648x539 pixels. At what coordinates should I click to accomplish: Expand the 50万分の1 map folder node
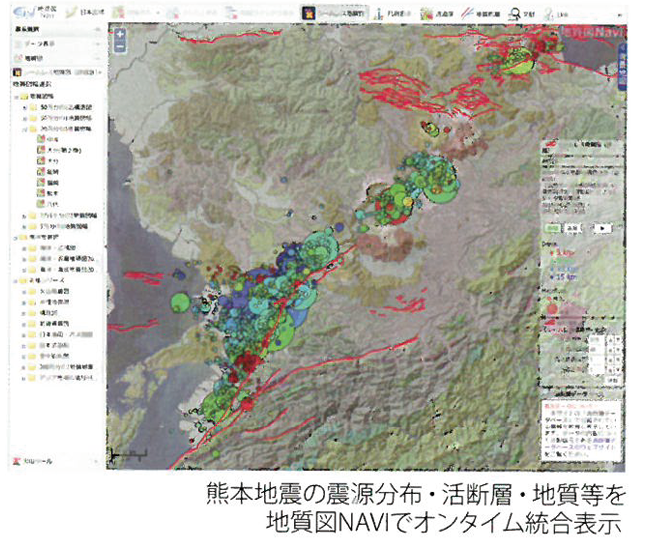24,107
